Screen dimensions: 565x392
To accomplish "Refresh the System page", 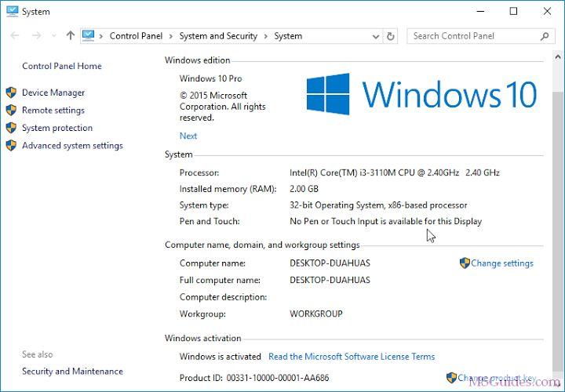I will [390, 36].
